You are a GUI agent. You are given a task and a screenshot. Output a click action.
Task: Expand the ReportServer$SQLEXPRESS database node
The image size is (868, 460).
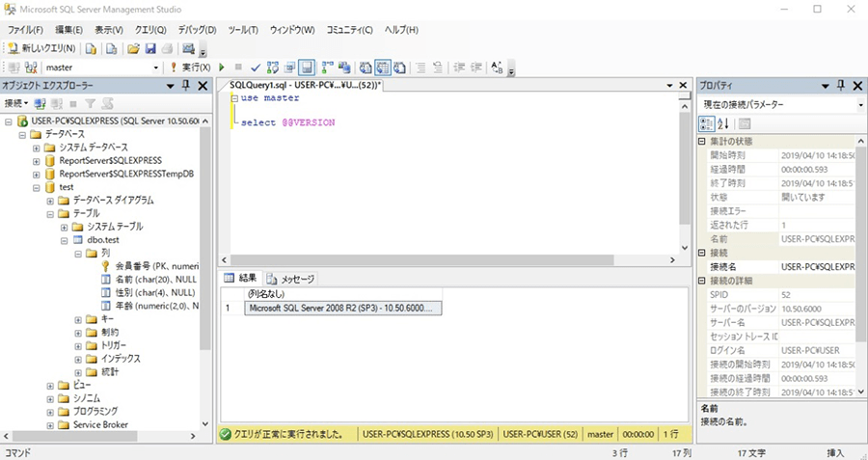36,161
